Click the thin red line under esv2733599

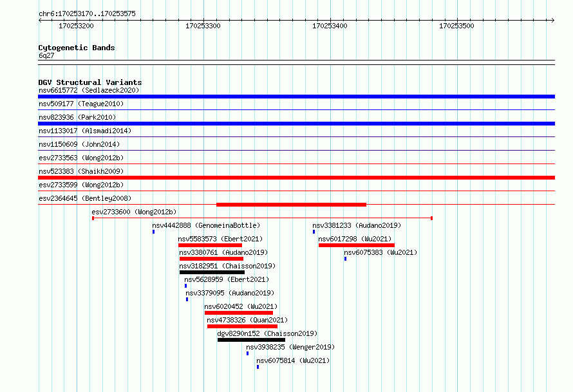pyautogui.click(x=296, y=191)
